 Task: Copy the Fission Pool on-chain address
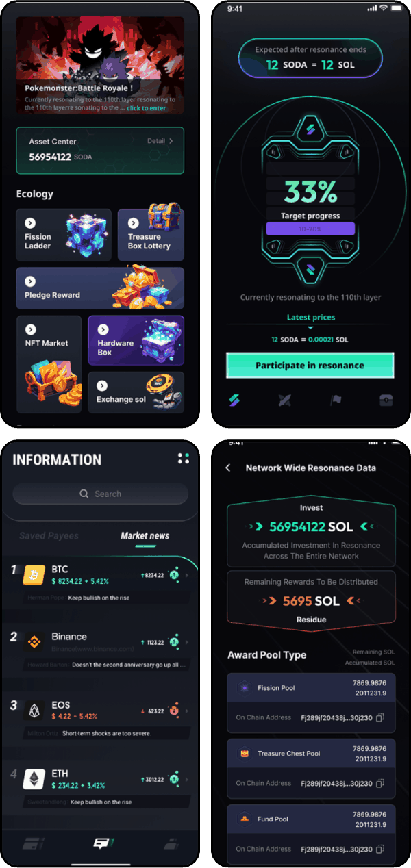pyautogui.click(x=379, y=717)
